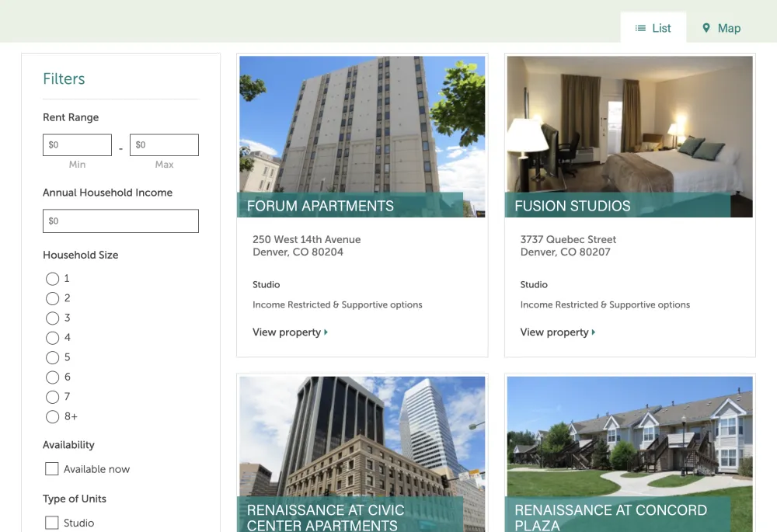Click the Forum Apartments building photo

coord(362,124)
